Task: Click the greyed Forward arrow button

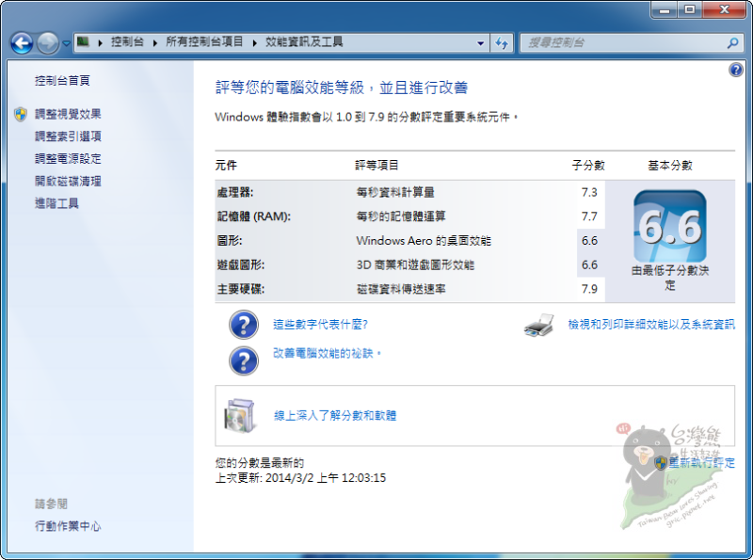Action: click(48, 43)
